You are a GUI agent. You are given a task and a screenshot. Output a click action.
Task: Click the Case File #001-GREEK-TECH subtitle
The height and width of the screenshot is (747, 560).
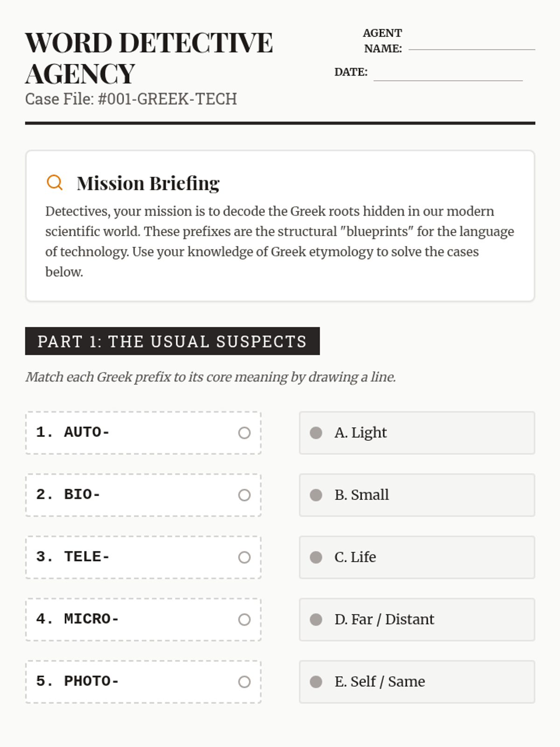[131, 99]
